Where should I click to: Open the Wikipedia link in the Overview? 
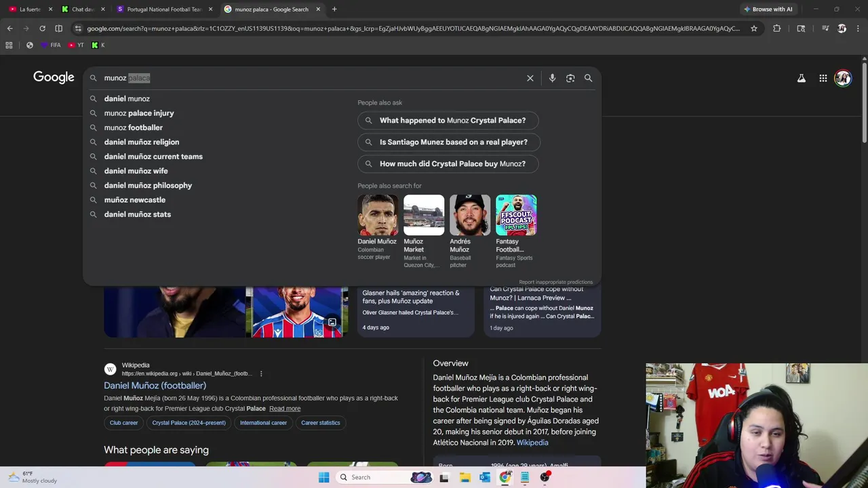click(532, 443)
